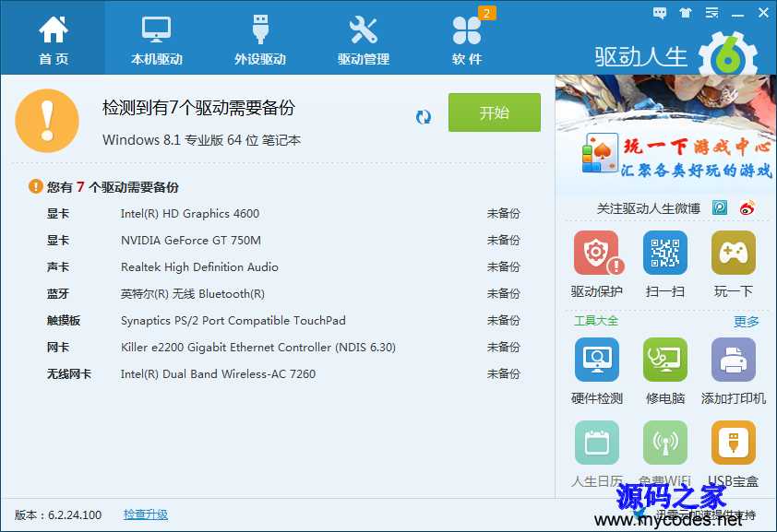
Task: Click the 工具大全 section label
Action: point(596,321)
